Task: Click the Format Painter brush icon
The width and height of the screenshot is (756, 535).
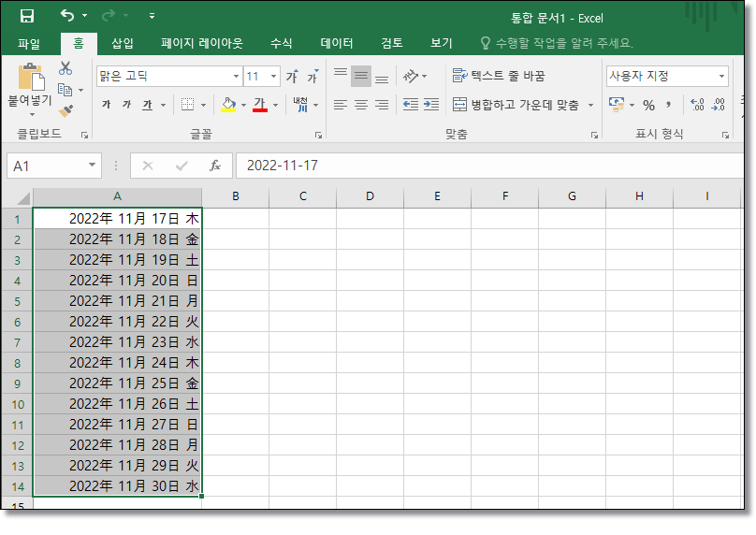Action: 65,111
